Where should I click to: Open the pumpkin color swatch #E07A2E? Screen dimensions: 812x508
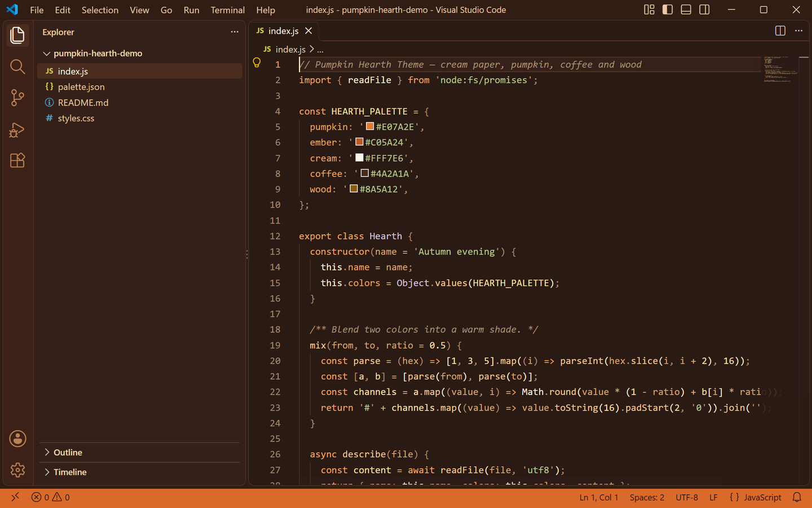(370, 126)
